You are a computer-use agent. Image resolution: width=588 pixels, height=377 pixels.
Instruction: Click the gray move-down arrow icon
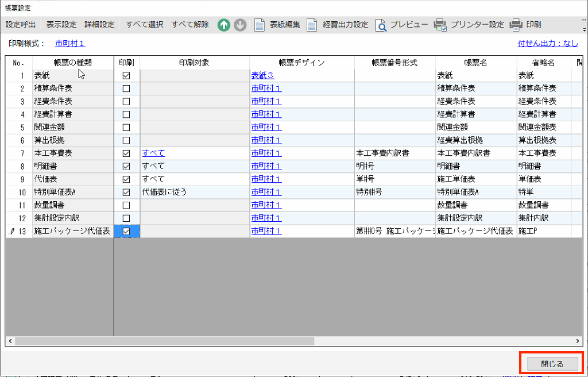click(x=239, y=25)
